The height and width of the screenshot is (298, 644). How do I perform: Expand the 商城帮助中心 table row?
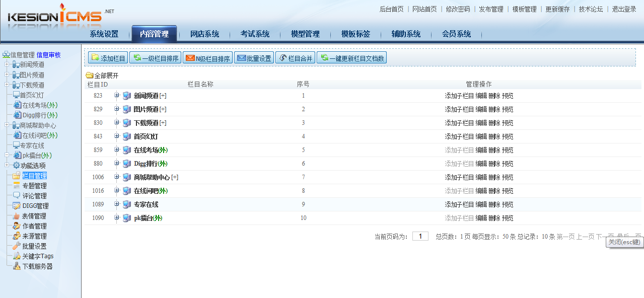click(x=117, y=177)
